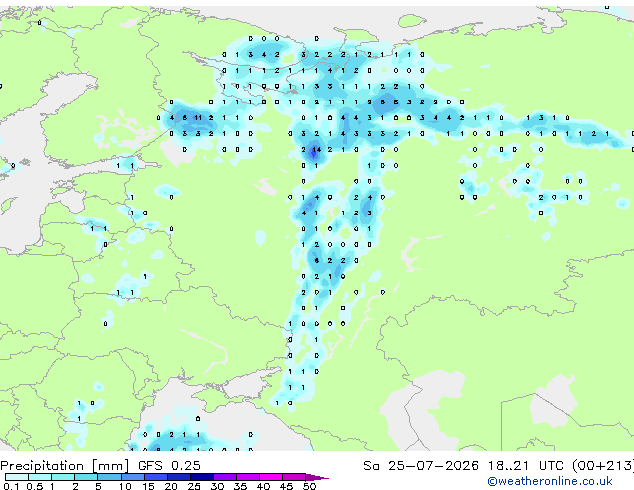Click the 0.5–1 mm legend color swatch

[40, 477]
